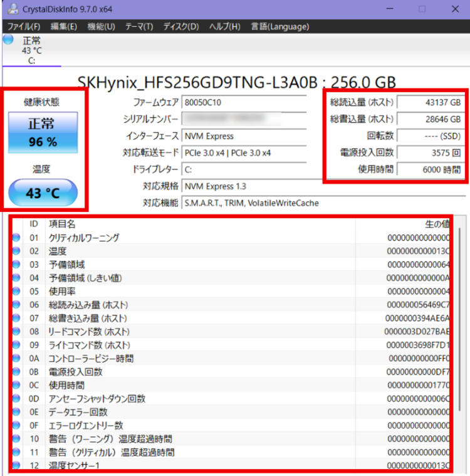This screenshot has width=470, height=476.
Task: Click status orb for 警告（クリティカル）温度超過時間 row
Action: (16, 452)
